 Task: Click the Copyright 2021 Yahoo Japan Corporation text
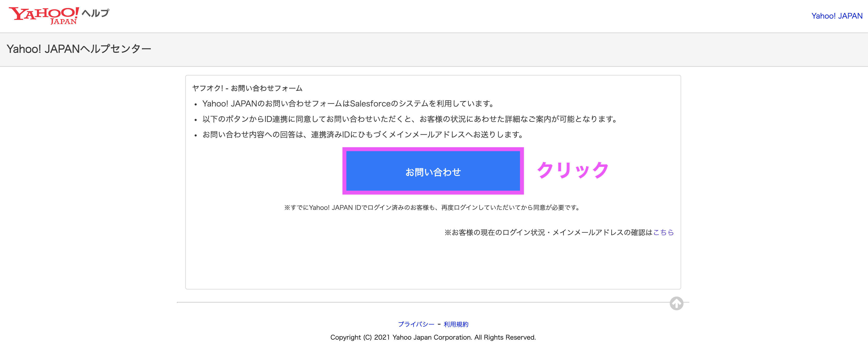coord(433,337)
